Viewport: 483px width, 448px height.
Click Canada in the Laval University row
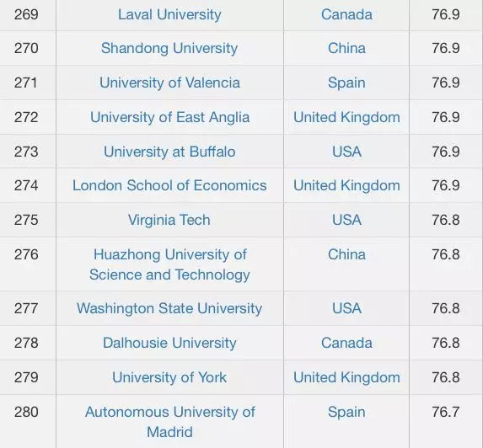point(346,14)
